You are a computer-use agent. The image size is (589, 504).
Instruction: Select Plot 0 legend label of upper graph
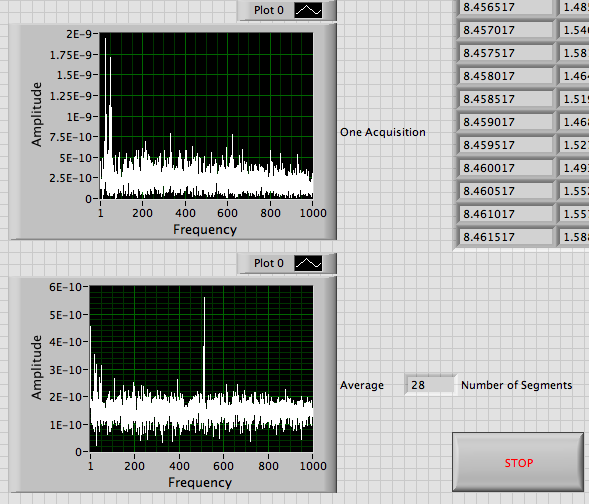coord(269,10)
